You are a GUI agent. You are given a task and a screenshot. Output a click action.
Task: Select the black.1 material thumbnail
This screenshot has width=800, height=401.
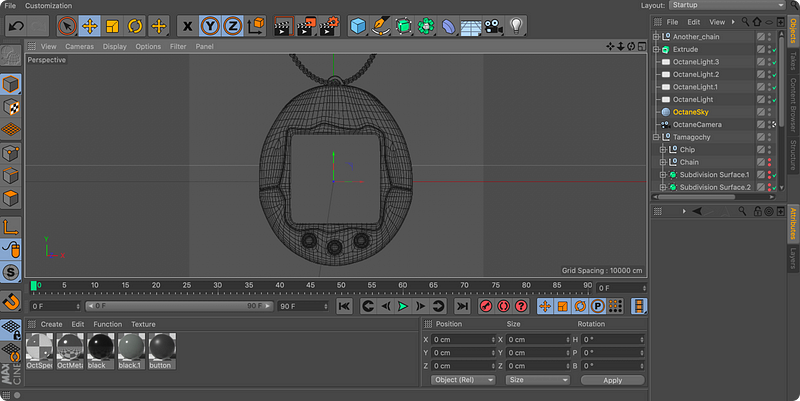131,348
